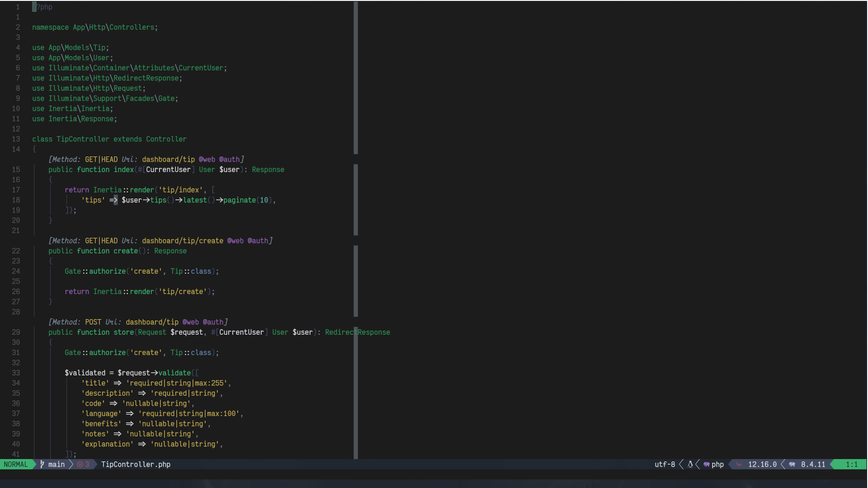Click the utf-8 encoding indicator
Viewport: 868px width, 488px height.
coord(665,464)
